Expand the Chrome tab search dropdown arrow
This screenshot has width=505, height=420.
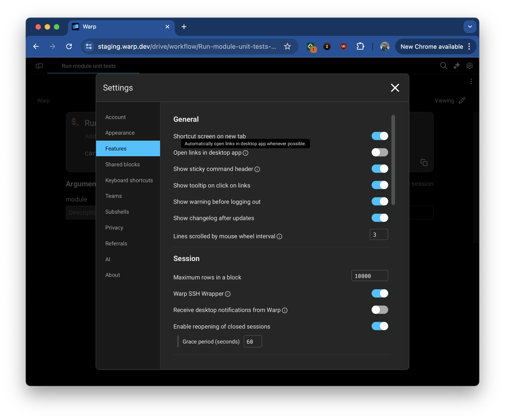coord(470,27)
